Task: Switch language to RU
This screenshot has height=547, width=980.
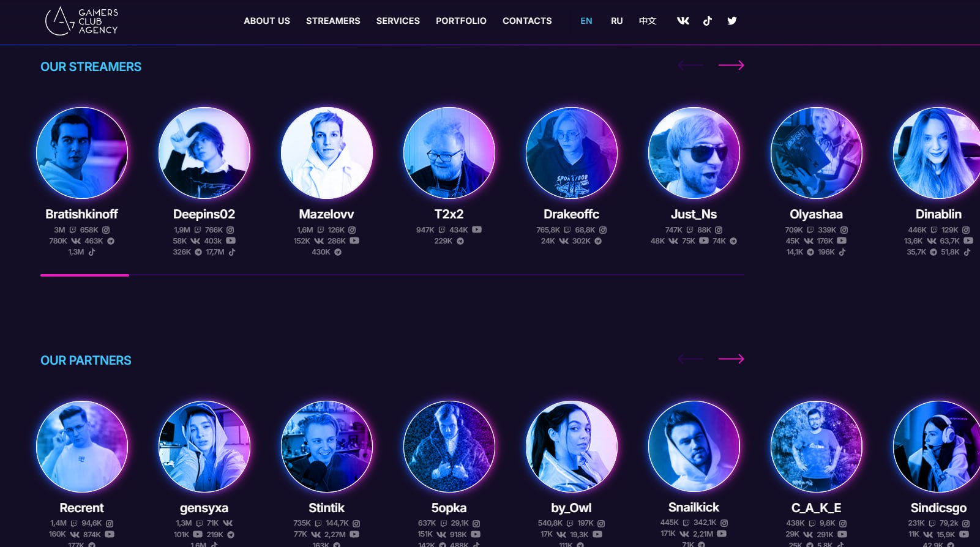Action: click(616, 21)
